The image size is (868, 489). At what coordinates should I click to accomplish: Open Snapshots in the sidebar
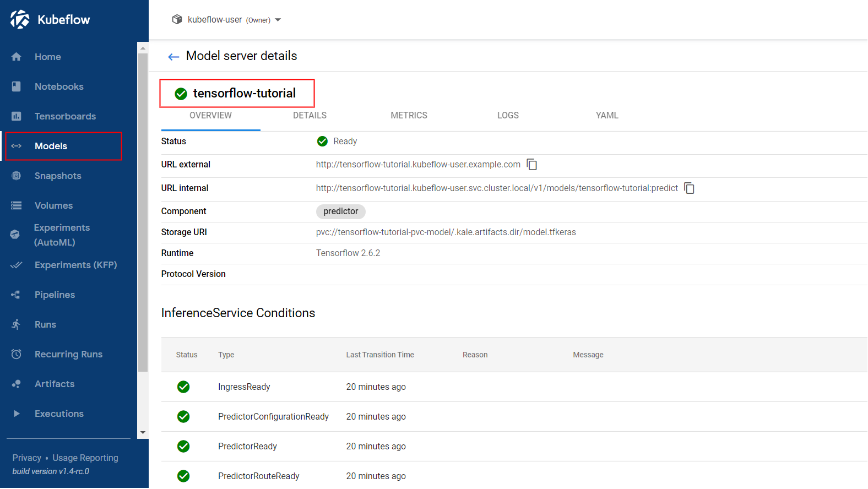(58, 176)
